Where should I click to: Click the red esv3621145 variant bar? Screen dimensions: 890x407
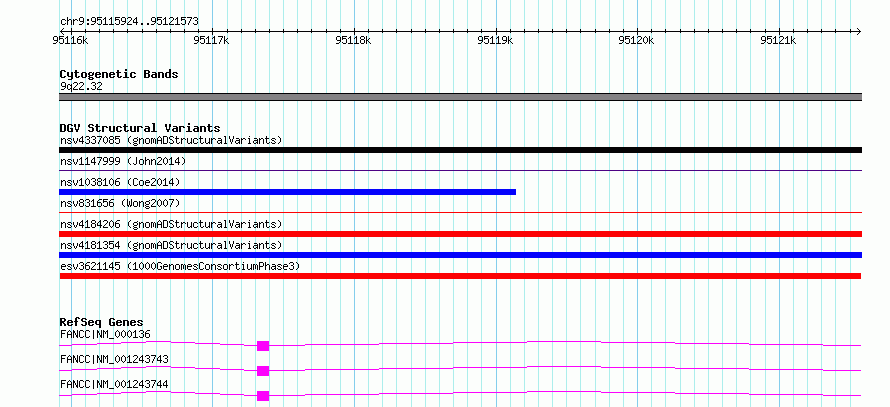tap(460, 276)
